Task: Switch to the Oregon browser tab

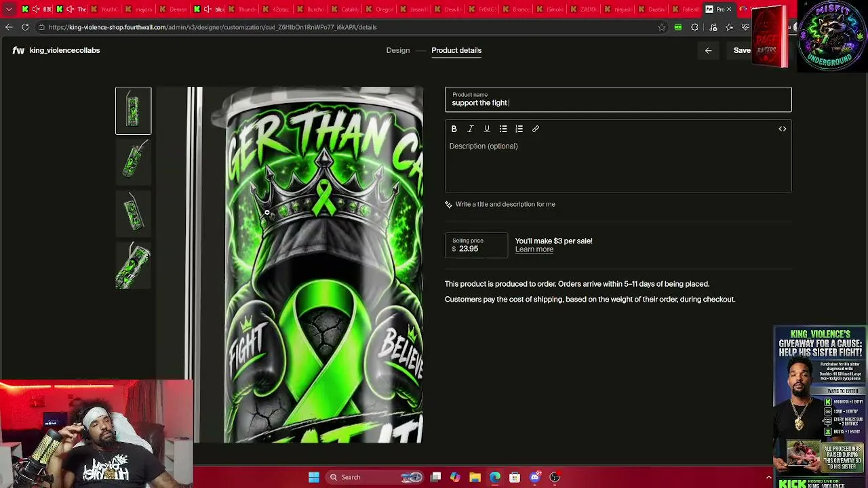Action: point(379,9)
